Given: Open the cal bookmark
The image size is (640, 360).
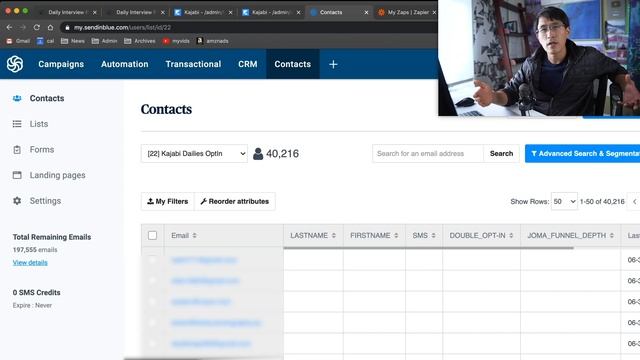Looking at the screenshot, I should pyautogui.click(x=45, y=41).
